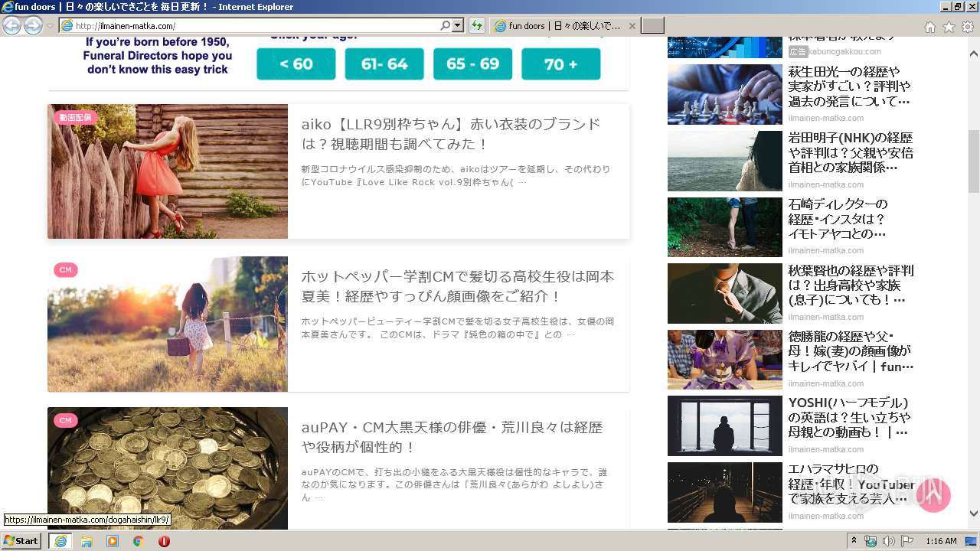Image resolution: width=980 pixels, height=551 pixels.
Task: Click the browser Forward arrow
Action: (x=33, y=26)
